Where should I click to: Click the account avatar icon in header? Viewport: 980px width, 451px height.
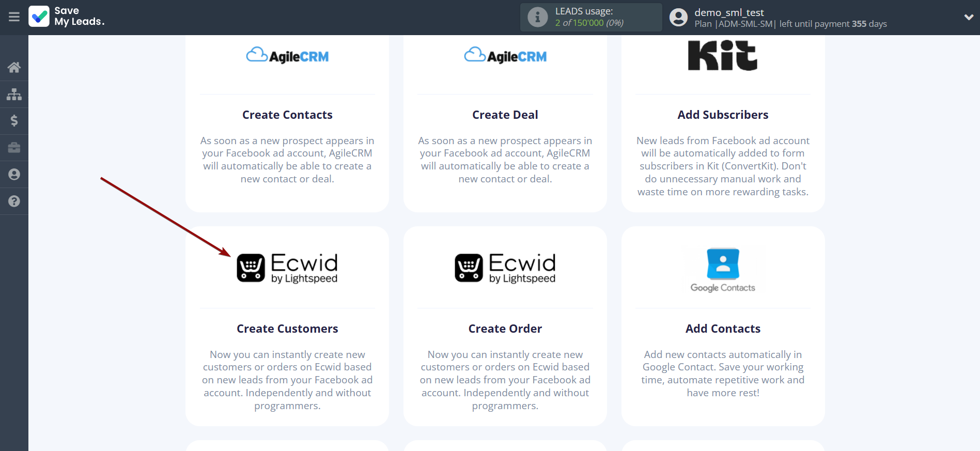click(x=678, y=18)
